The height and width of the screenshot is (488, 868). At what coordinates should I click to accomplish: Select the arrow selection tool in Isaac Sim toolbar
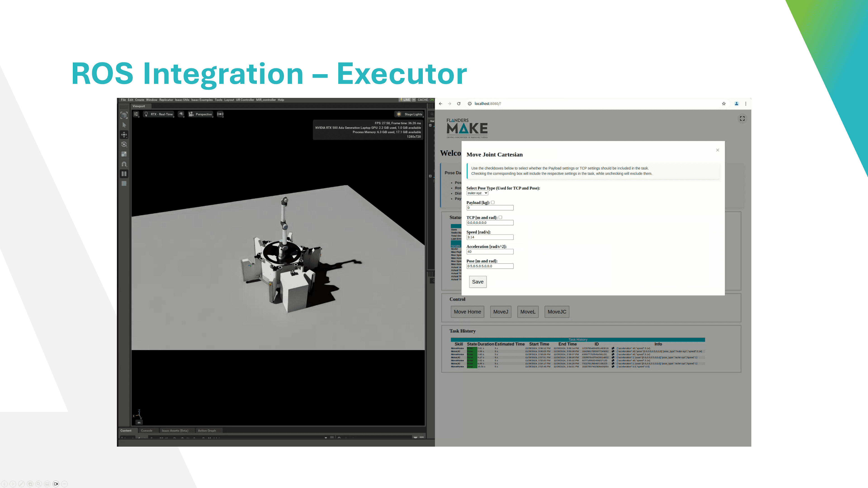124,125
